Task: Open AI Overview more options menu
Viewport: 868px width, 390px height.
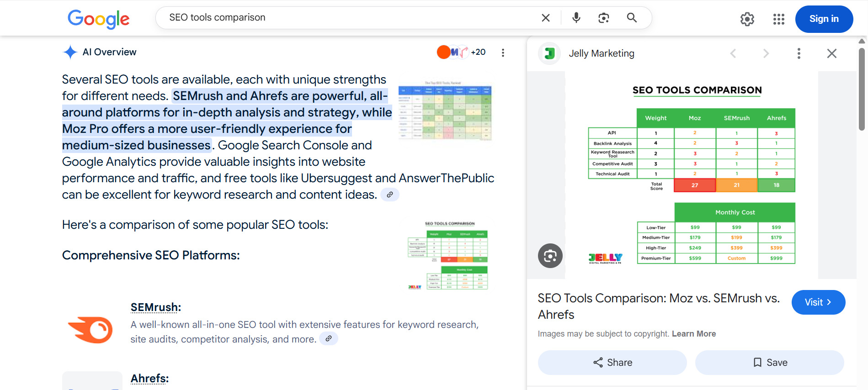Action: pos(503,53)
